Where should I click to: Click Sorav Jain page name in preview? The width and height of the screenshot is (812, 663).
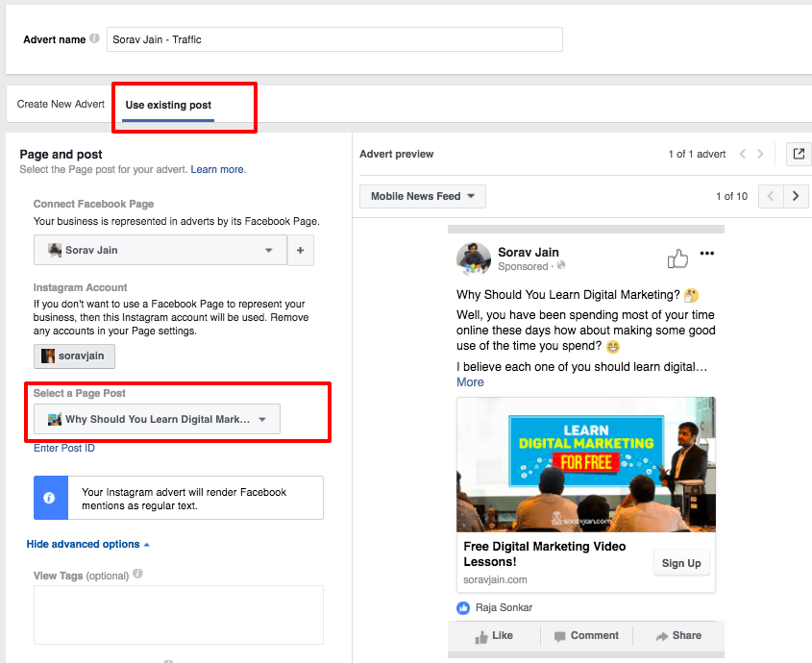tap(529, 253)
